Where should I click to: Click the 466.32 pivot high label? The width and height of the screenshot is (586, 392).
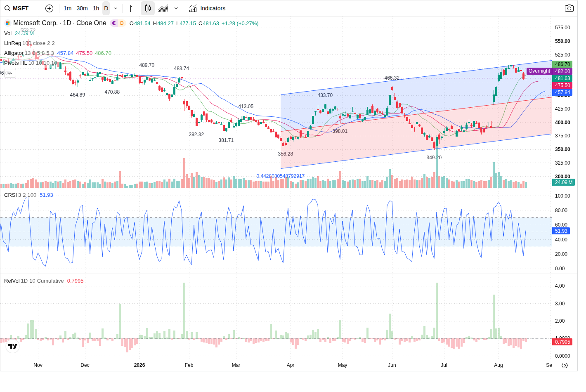(x=392, y=78)
